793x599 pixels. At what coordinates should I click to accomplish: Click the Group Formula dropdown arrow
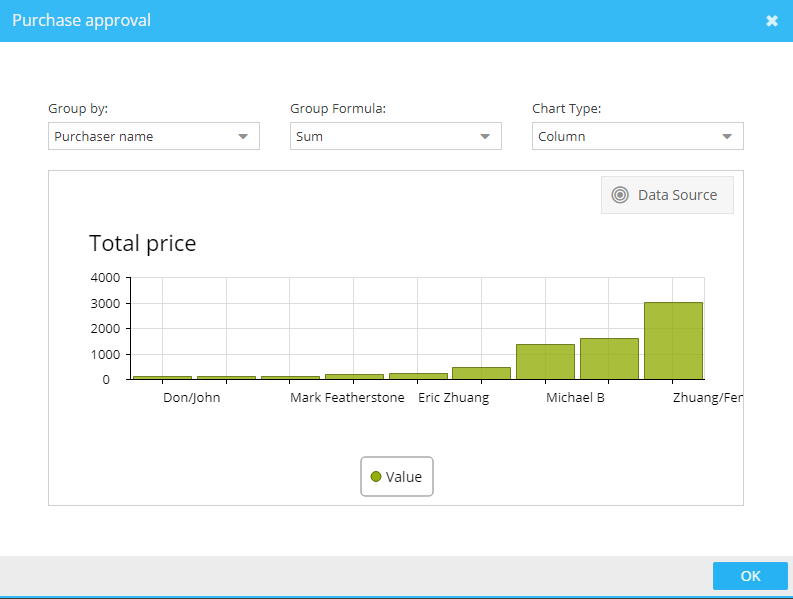pos(485,137)
